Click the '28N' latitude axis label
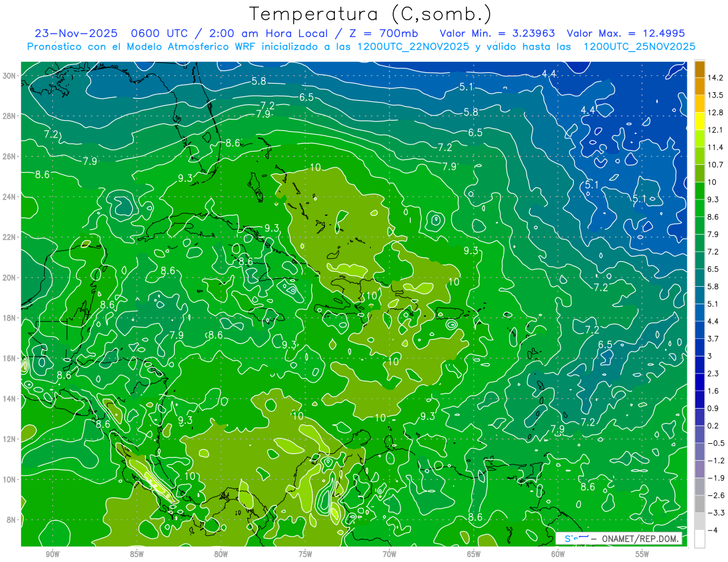728x562 pixels. 9,116
